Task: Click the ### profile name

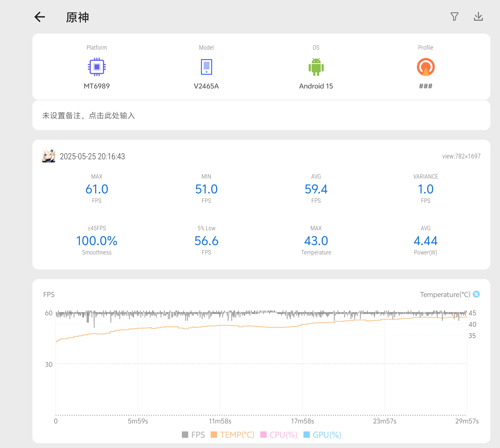Action: [x=426, y=86]
